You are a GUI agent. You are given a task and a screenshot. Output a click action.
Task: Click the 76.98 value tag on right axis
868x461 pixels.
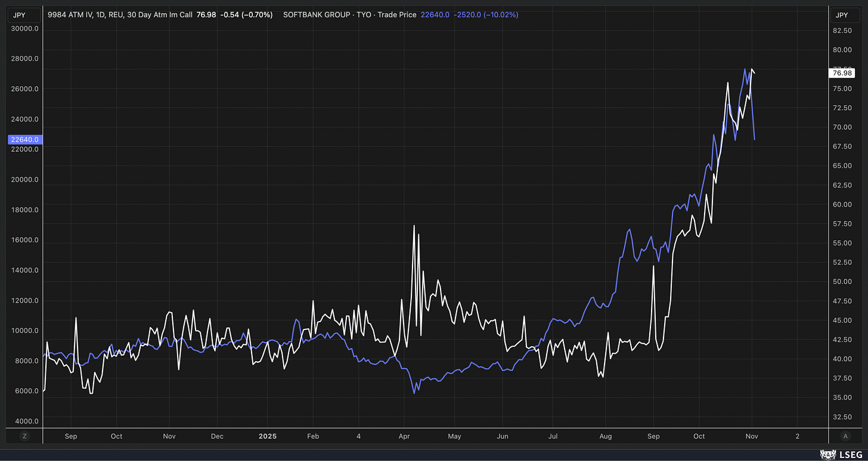pos(841,73)
